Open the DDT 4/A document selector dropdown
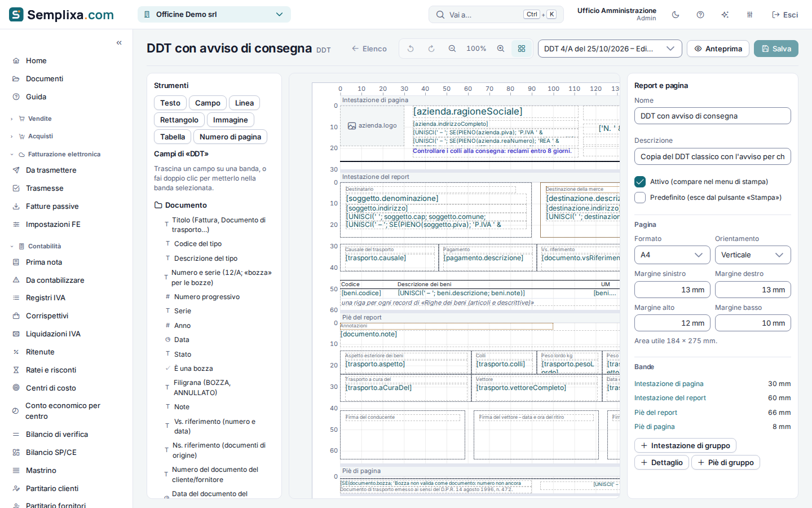812x508 pixels. [610, 49]
